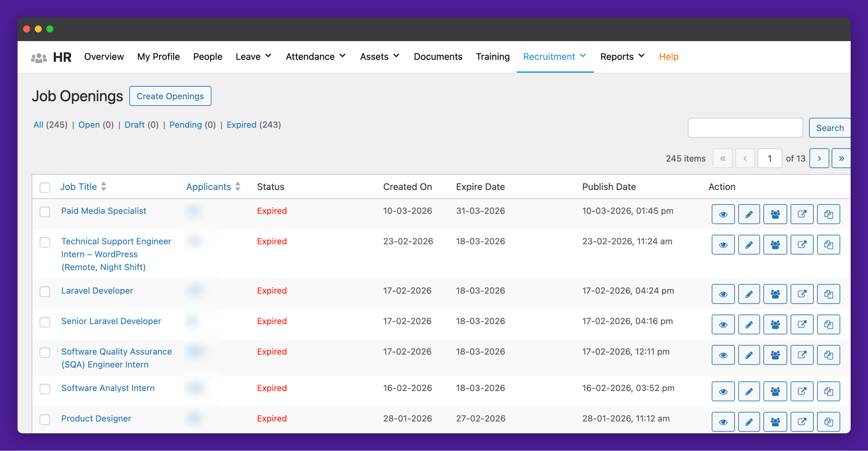Click the job search input field
The image size is (868, 451).
[745, 128]
